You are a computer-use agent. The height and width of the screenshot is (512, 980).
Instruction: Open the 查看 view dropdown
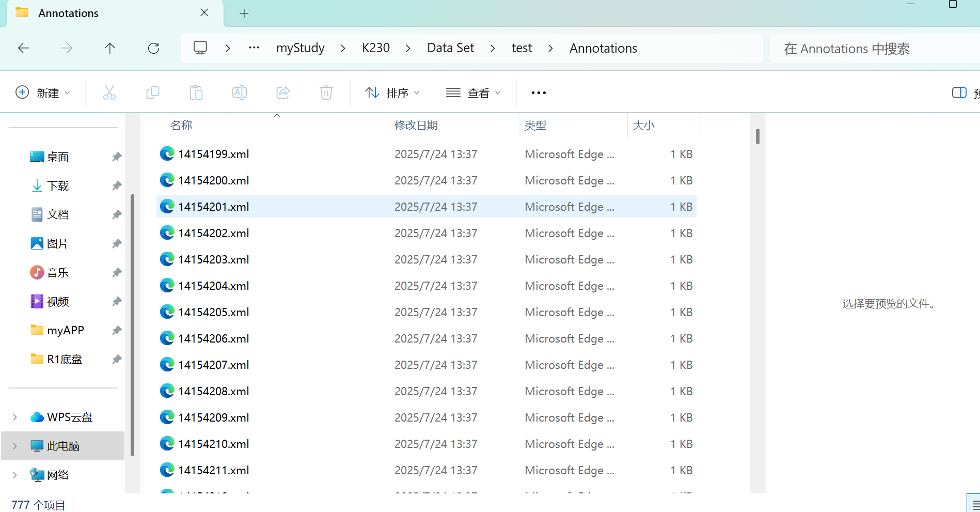473,92
